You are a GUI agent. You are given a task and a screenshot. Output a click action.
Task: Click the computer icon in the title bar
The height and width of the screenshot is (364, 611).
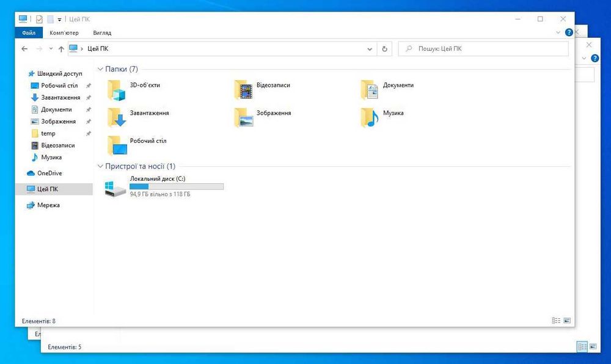(23, 19)
